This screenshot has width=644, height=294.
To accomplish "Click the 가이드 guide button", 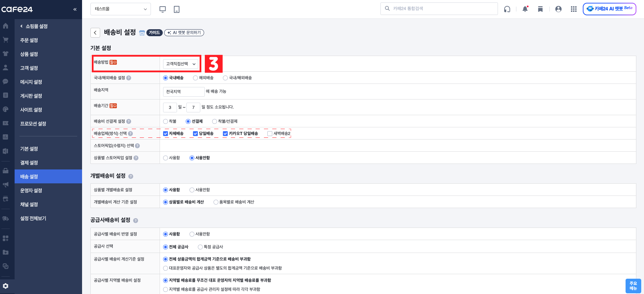I will tap(154, 33).
